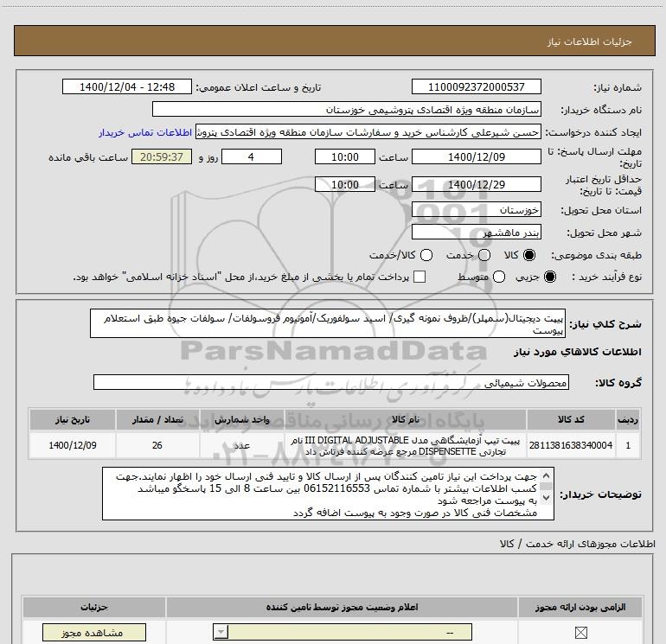Click the اطلاعات کالاهای مورد نیاز heading

[x=578, y=352]
